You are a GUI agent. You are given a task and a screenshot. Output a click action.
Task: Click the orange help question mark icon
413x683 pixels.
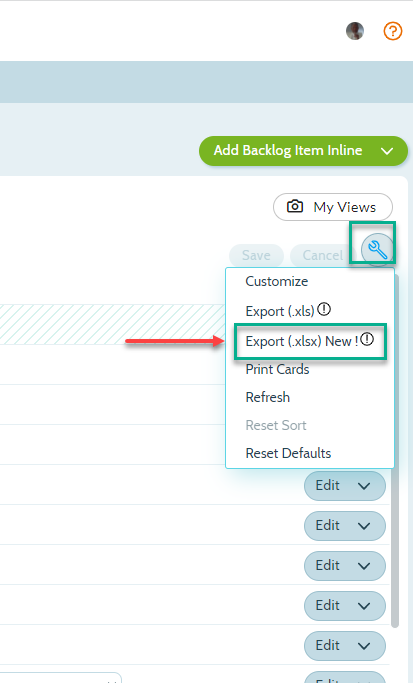(393, 31)
